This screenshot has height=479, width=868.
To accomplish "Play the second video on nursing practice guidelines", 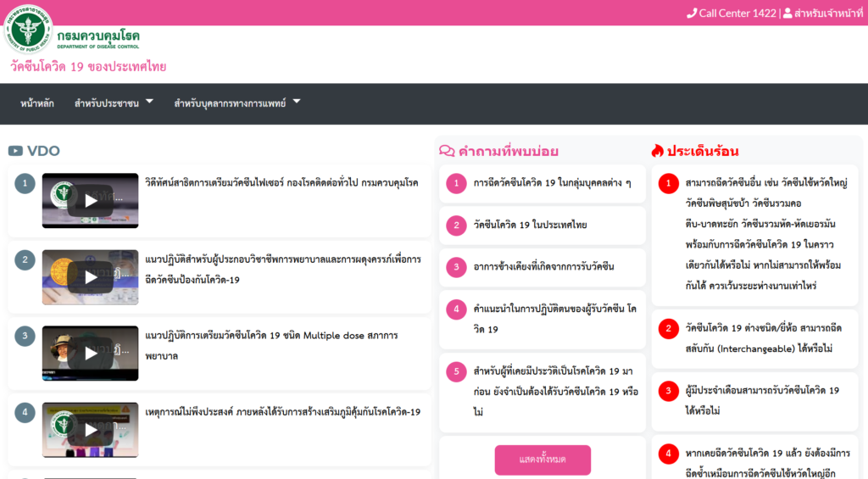I will (90, 276).
